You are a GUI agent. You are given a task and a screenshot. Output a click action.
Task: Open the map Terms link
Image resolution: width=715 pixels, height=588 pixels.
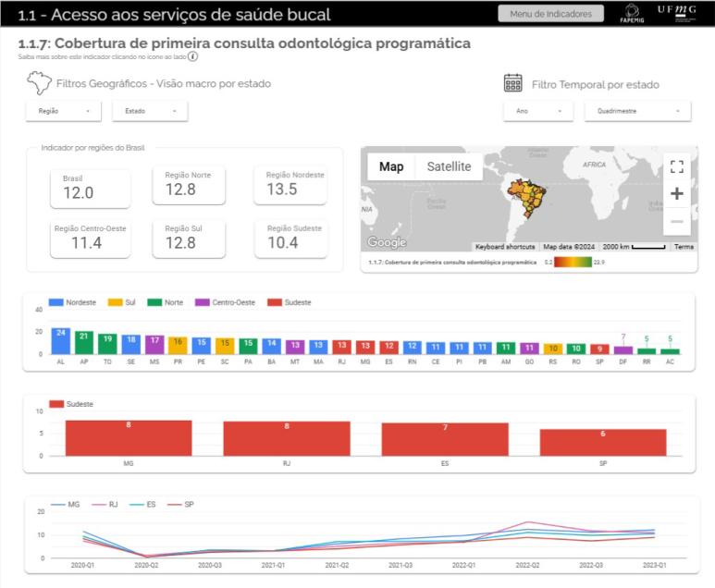684,247
